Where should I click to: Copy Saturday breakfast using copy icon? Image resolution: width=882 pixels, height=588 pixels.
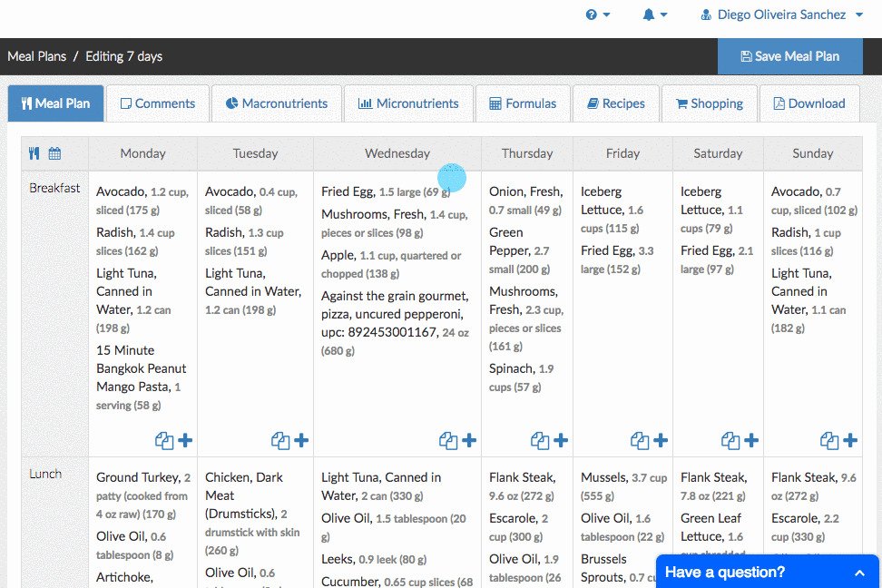pos(730,441)
